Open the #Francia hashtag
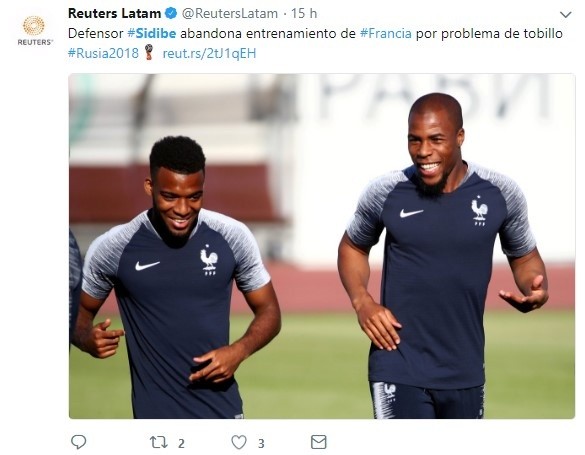Image resolution: width=585 pixels, height=455 pixels. 385,34
